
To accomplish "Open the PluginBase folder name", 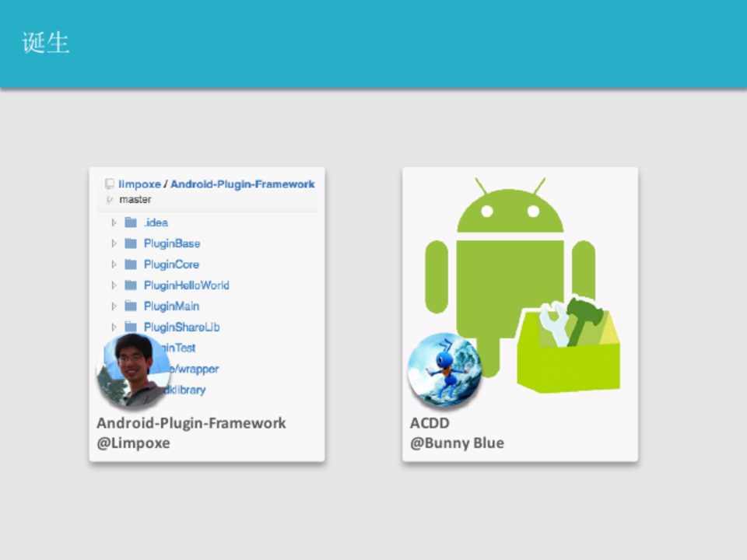I will tap(172, 243).
